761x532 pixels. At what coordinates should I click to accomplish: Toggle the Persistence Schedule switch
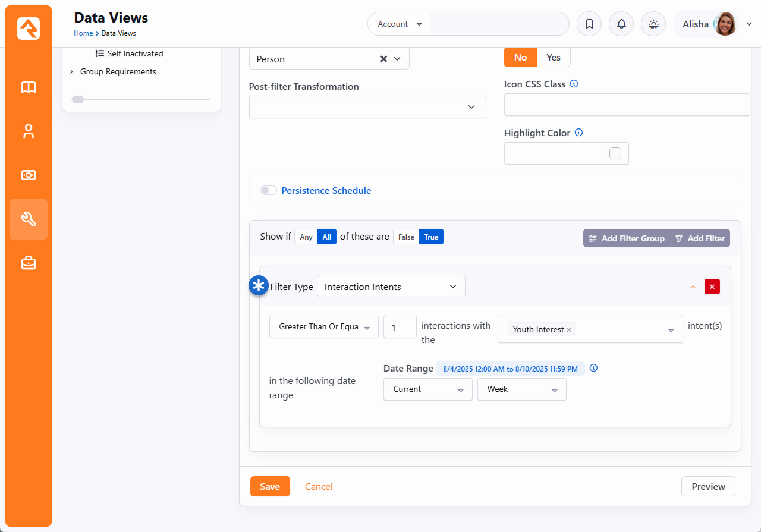(269, 190)
